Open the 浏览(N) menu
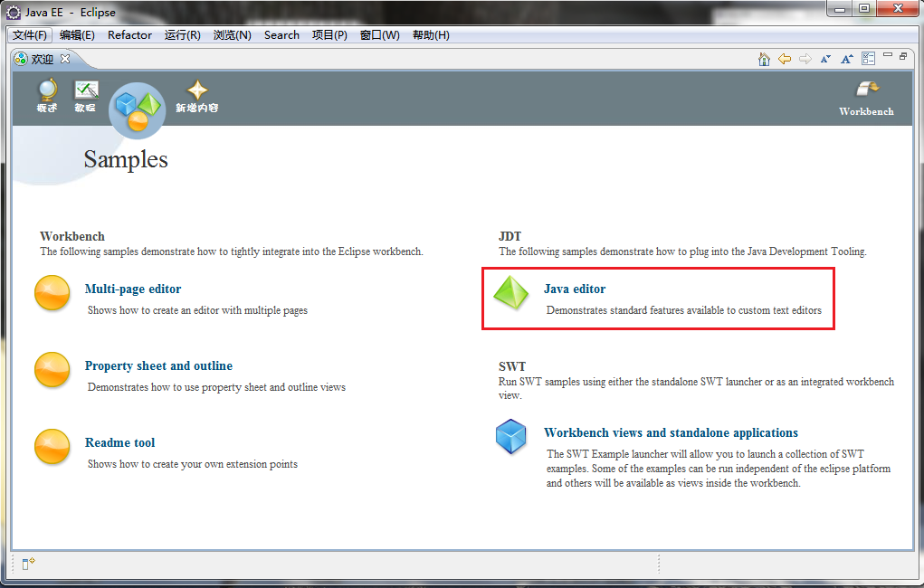This screenshot has width=924, height=588. tap(233, 35)
